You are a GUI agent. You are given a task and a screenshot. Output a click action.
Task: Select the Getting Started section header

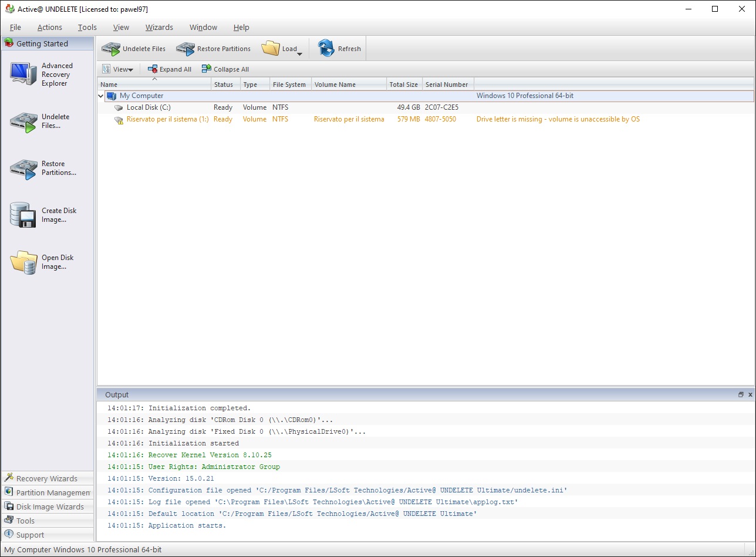pos(47,43)
